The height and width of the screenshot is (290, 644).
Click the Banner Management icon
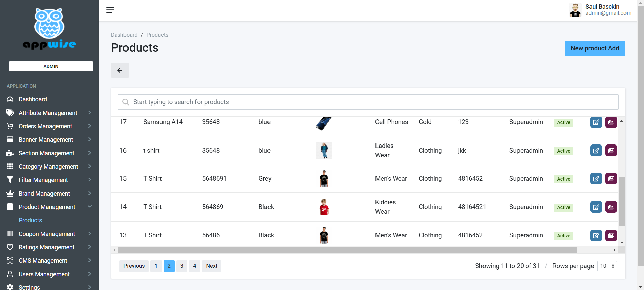click(x=10, y=139)
